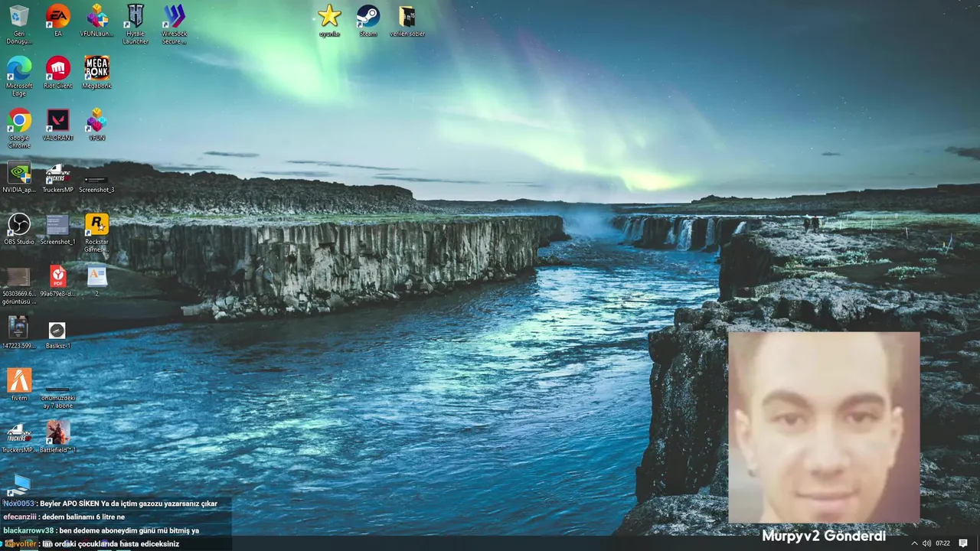
Task: Launch the Battlefield 1 shortcut
Action: pyautogui.click(x=58, y=437)
